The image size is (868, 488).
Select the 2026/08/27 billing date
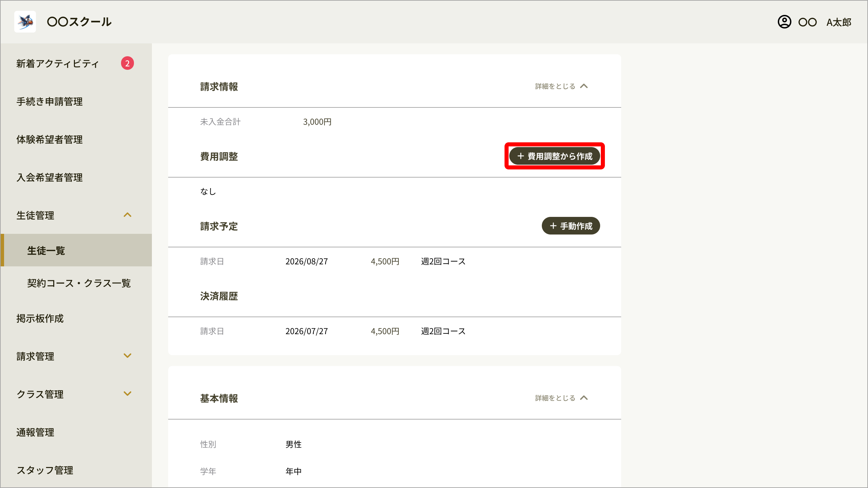307,261
